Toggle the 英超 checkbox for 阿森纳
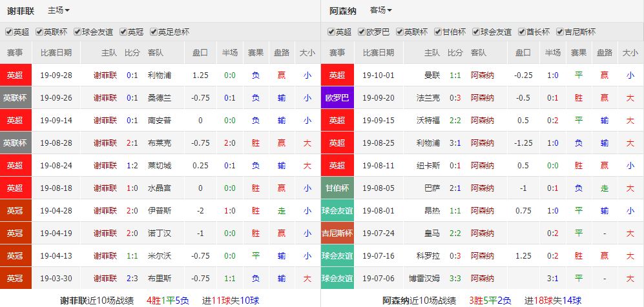Viewport: 644px width, 307px height. (331, 32)
